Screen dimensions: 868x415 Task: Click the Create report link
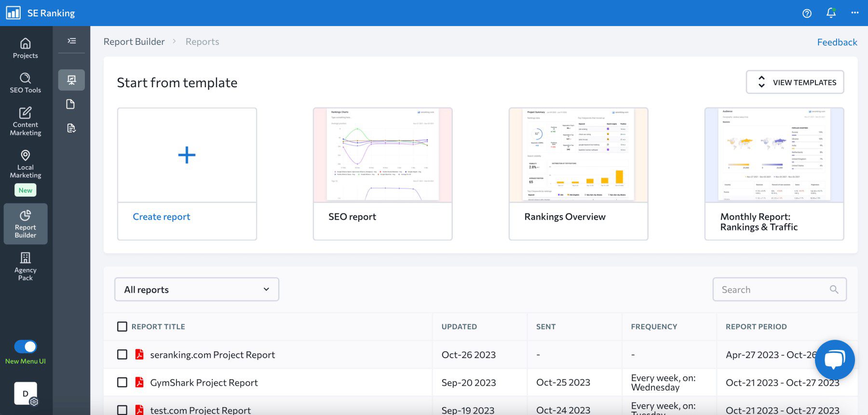162,217
